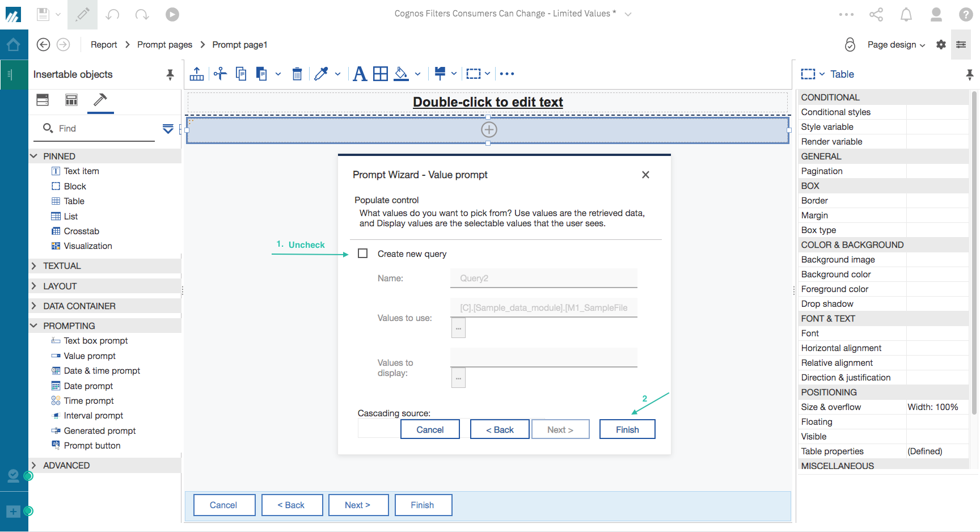The width and height of the screenshot is (980, 532).
Task: Open the settings gear icon
Action: (x=941, y=44)
